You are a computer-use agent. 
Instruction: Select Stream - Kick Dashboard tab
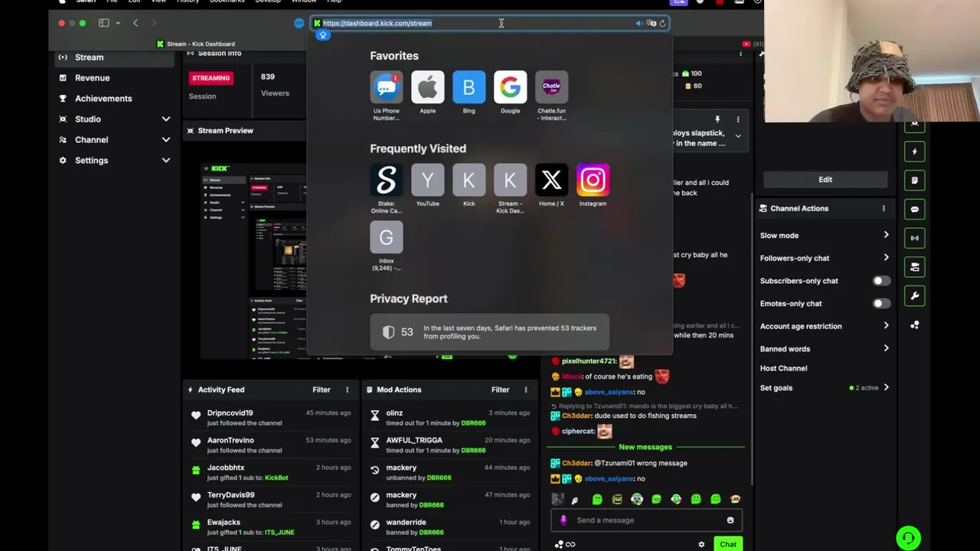195,44
